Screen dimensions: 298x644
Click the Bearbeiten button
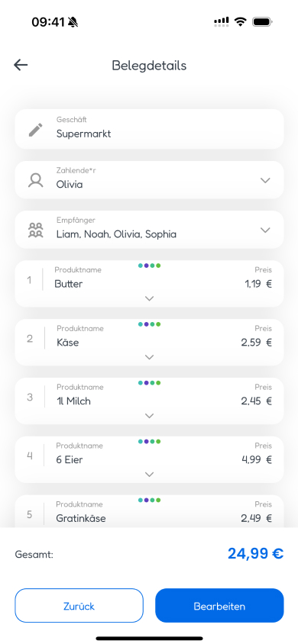pos(219,606)
